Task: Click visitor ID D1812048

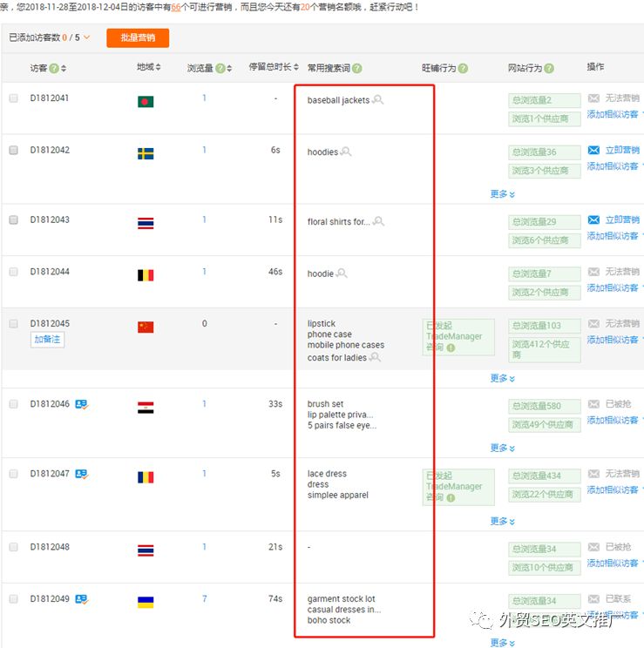Action: pyautogui.click(x=50, y=547)
